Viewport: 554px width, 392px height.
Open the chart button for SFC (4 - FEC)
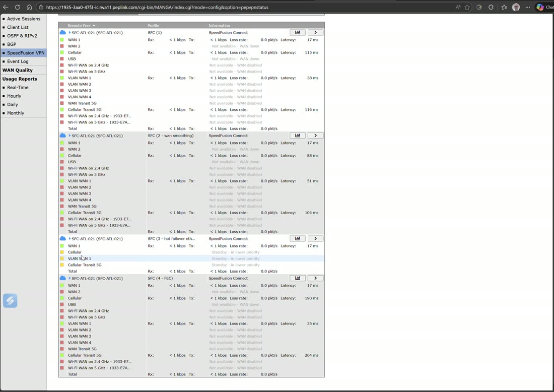pyautogui.click(x=298, y=278)
